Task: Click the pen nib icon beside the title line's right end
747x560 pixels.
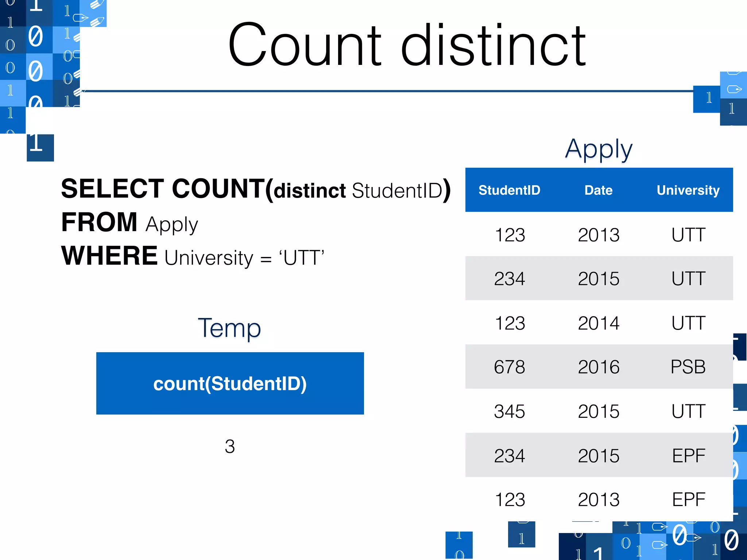Action: point(734,89)
